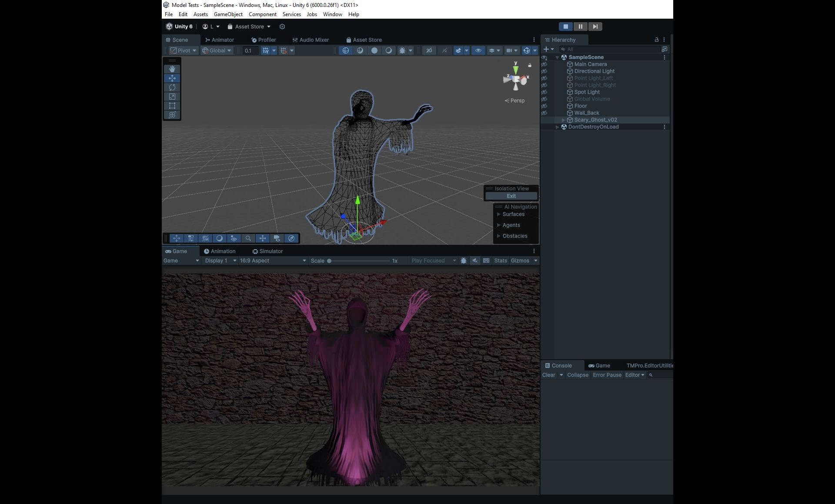Click the Shaded Wireframe draw mode icon
The image size is (835, 504).
(x=360, y=50)
